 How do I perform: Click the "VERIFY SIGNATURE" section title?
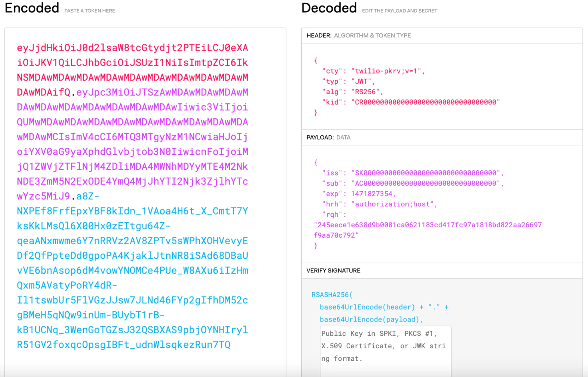333,270
